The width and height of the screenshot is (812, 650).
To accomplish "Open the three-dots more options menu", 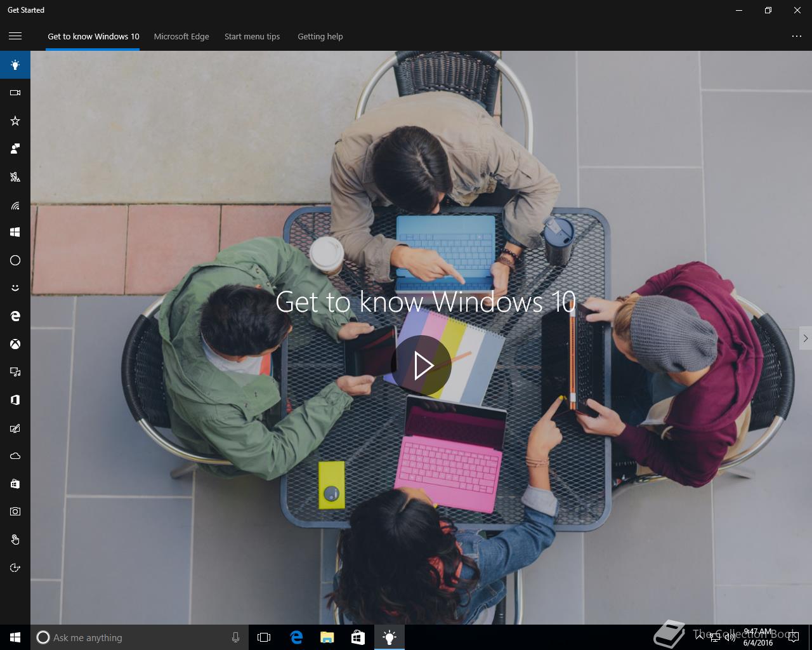I will 797,36.
